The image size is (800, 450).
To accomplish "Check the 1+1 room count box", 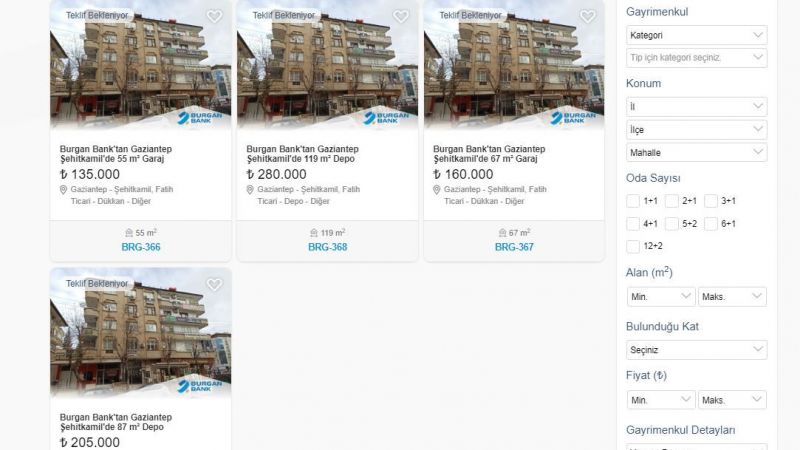I will (633, 201).
